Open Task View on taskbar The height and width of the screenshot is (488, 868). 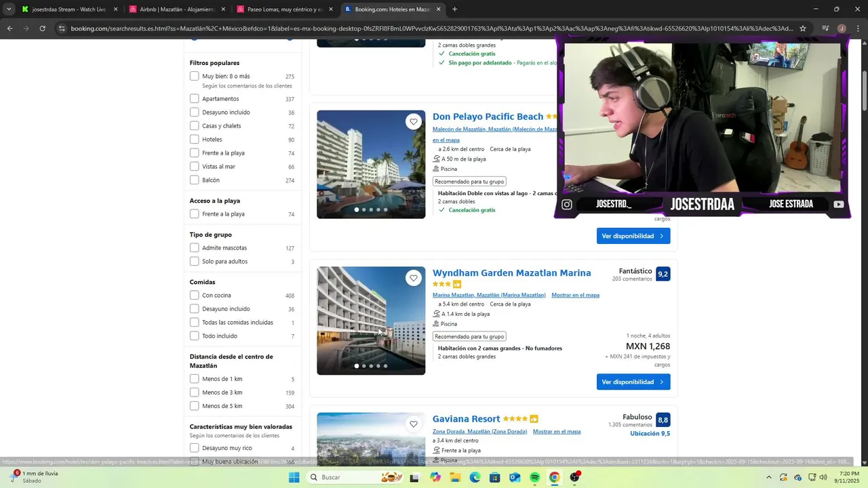coord(414,477)
